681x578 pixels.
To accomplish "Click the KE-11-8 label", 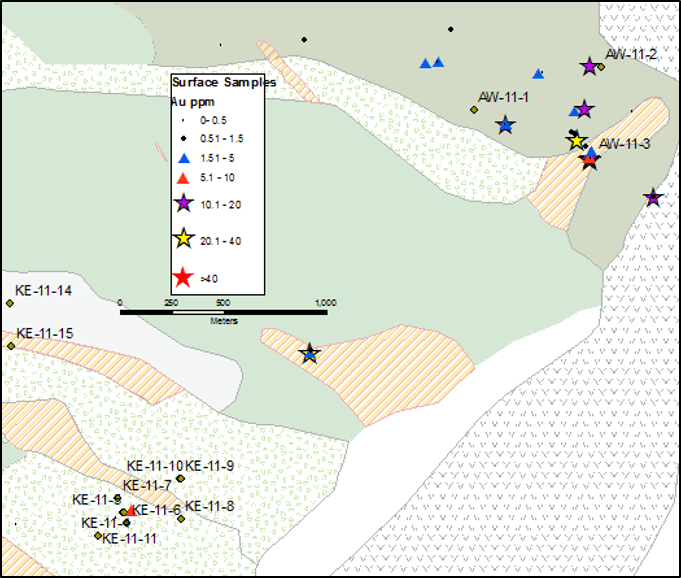I will pyautogui.click(x=210, y=506).
